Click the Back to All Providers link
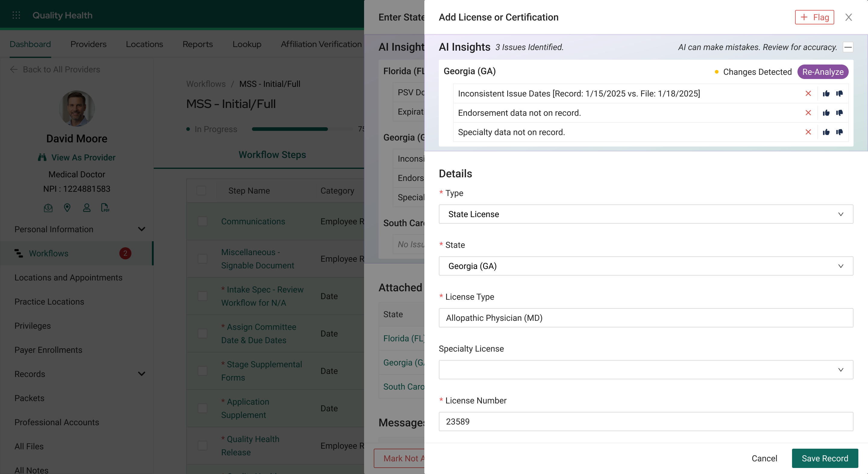Viewport: 868px width, 474px height. tap(62, 69)
